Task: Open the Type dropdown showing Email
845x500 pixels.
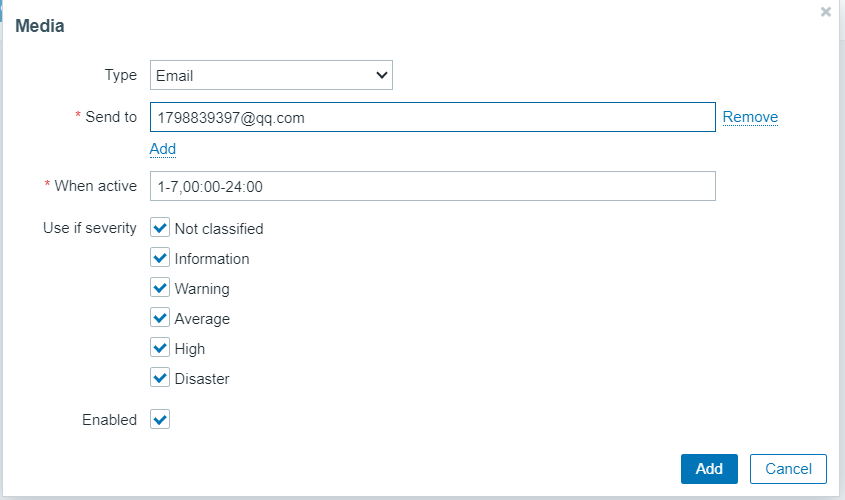Action: (x=271, y=75)
